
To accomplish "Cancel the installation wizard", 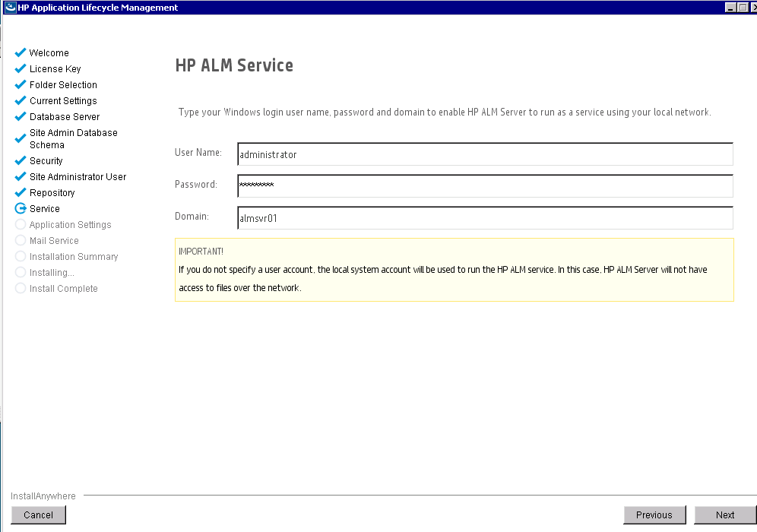I will coord(38,515).
